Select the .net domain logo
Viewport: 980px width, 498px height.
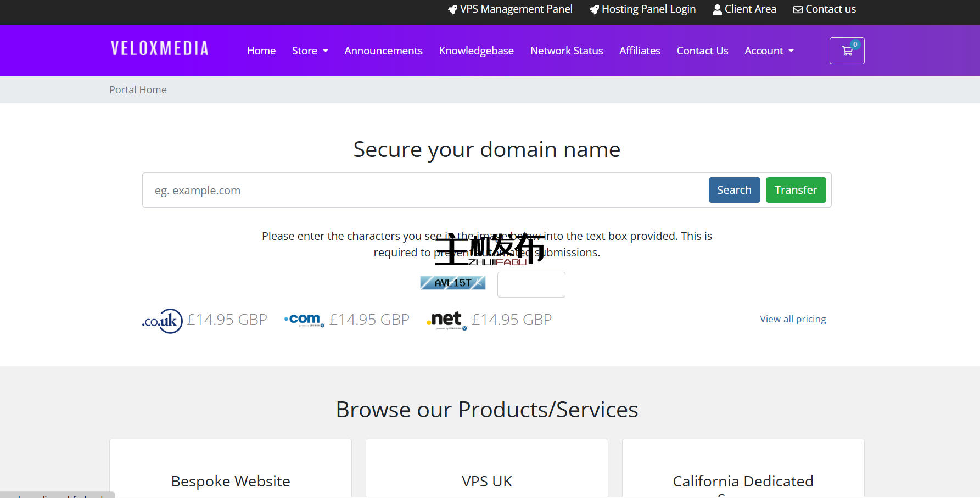coord(446,320)
